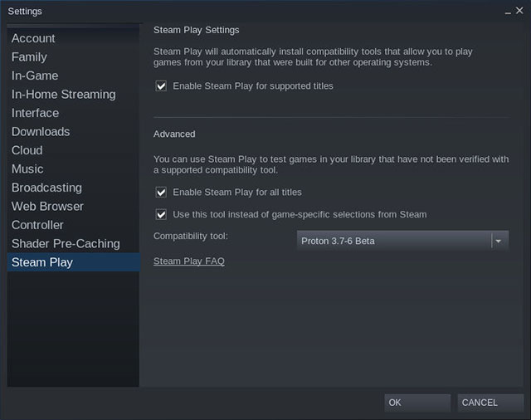Open Shader Pre-Caching settings
Viewport: 531px width, 420px height.
coord(66,244)
